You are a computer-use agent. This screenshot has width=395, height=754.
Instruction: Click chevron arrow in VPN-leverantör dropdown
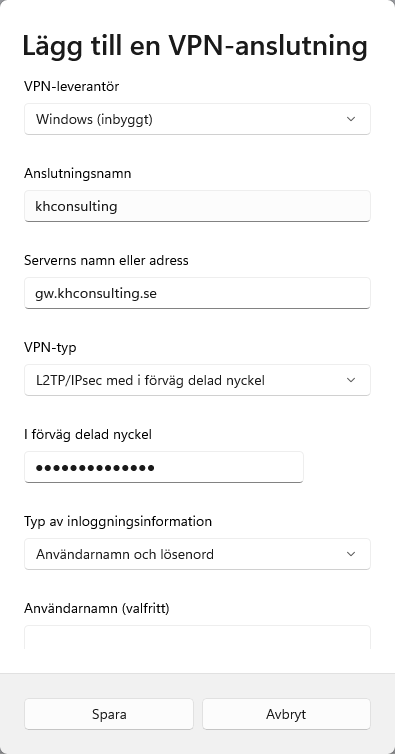[x=351, y=119]
